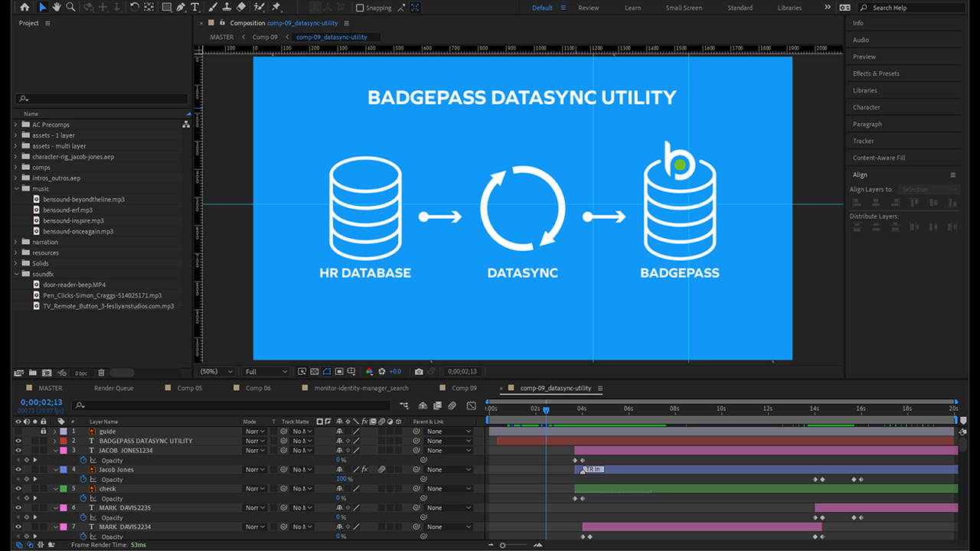The width and height of the screenshot is (980, 551).
Task: Switch to the Small Screen workspace
Action: 683,8
